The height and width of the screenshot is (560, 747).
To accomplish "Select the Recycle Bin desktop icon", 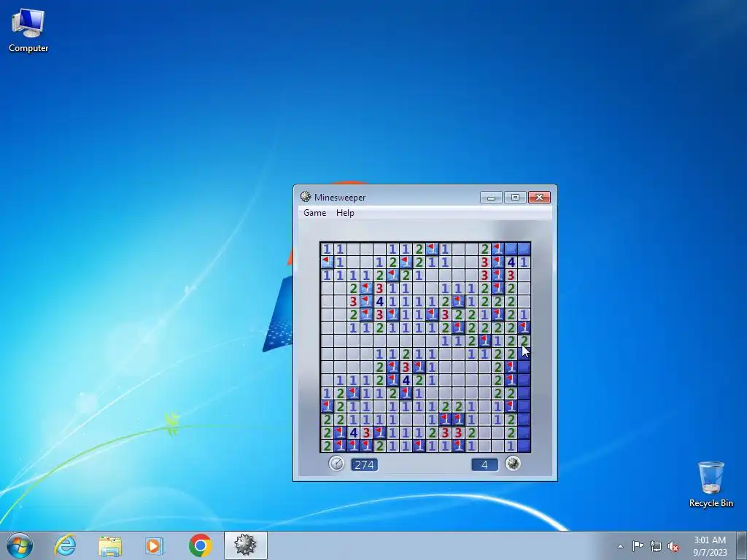I will click(711, 484).
